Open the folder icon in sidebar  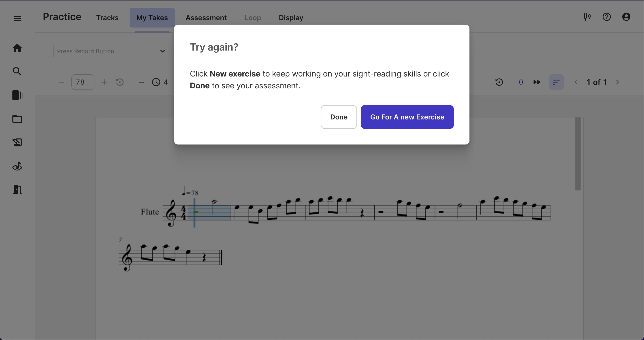coord(17,119)
